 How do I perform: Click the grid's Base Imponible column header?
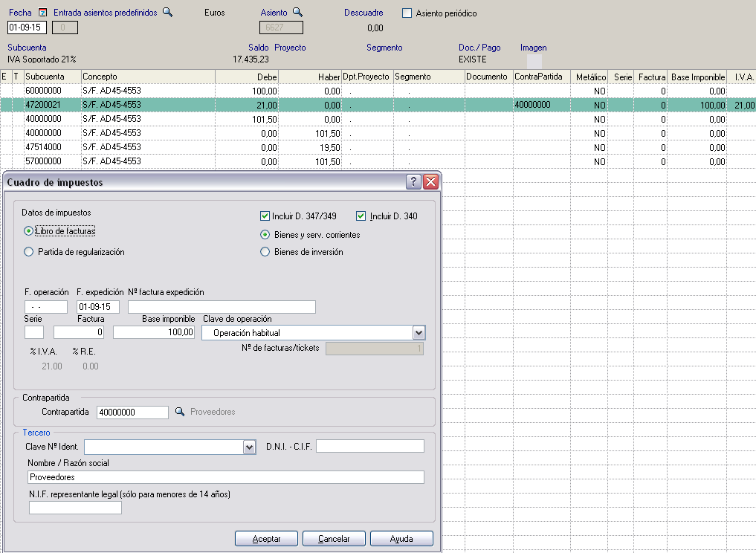point(698,77)
